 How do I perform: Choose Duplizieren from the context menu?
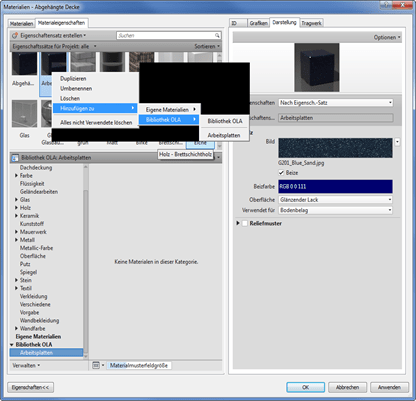point(73,79)
